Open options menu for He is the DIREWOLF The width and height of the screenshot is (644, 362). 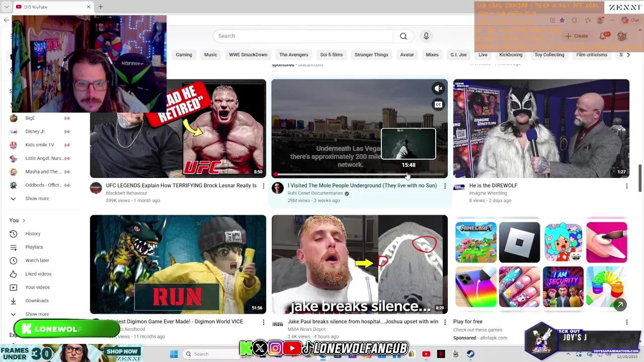click(x=626, y=186)
